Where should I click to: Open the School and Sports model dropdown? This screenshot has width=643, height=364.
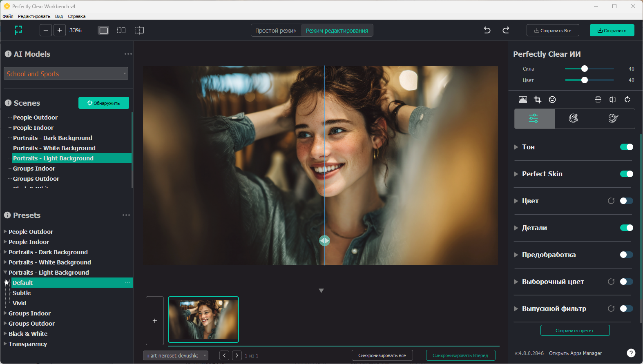pyautogui.click(x=66, y=74)
